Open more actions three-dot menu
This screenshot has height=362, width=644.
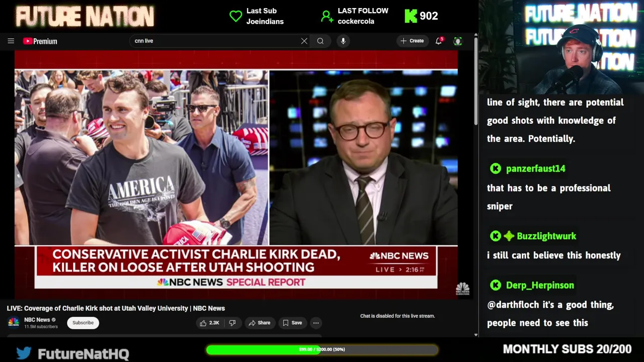pyautogui.click(x=316, y=323)
